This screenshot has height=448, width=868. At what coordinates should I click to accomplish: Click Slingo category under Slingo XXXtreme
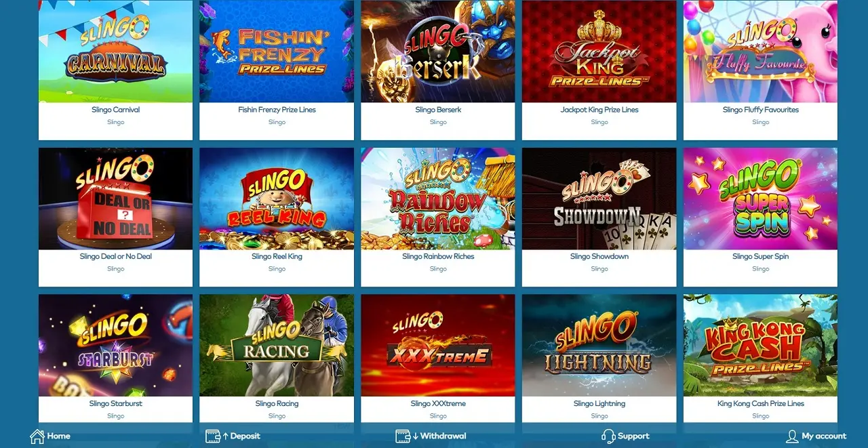click(x=438, y=416)
